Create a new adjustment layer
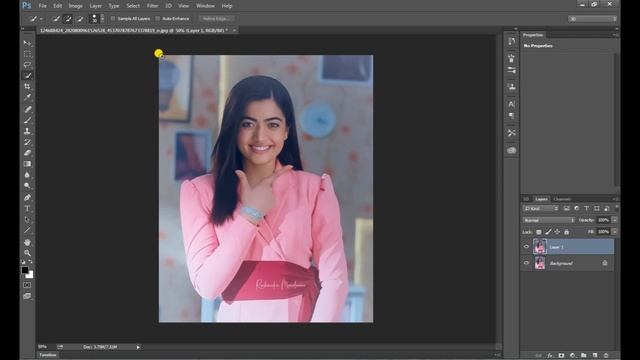The height and width of the screenshot is (360, 640). (x=572, y=356)
